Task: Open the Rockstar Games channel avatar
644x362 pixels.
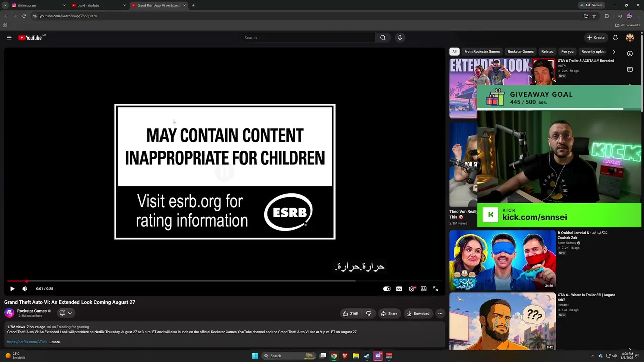Action: click(9, 313)
